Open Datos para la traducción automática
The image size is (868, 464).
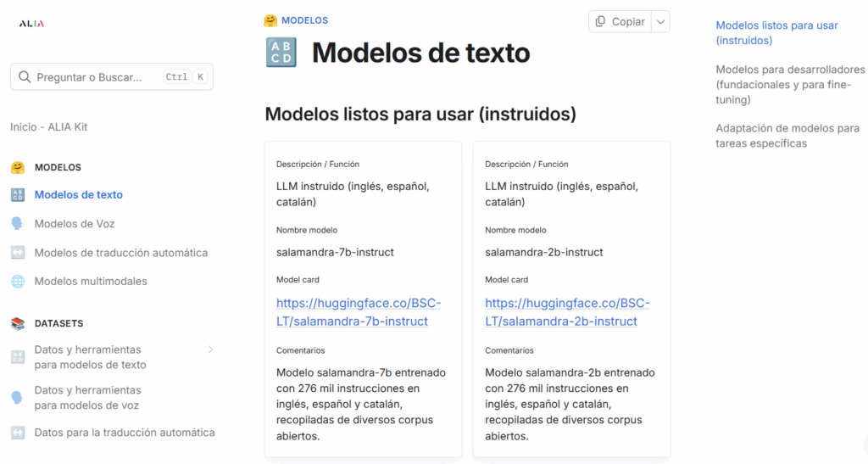125,433
